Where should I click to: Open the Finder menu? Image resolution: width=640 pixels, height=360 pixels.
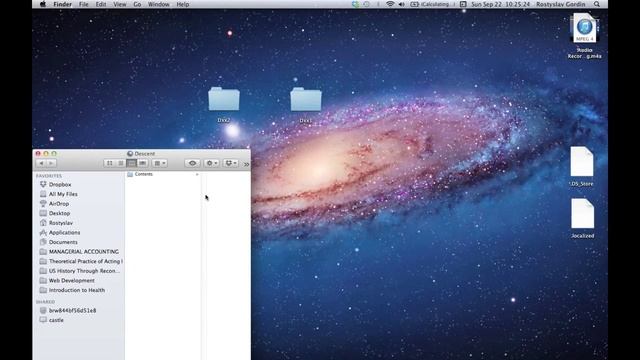[x=62, y=4]
